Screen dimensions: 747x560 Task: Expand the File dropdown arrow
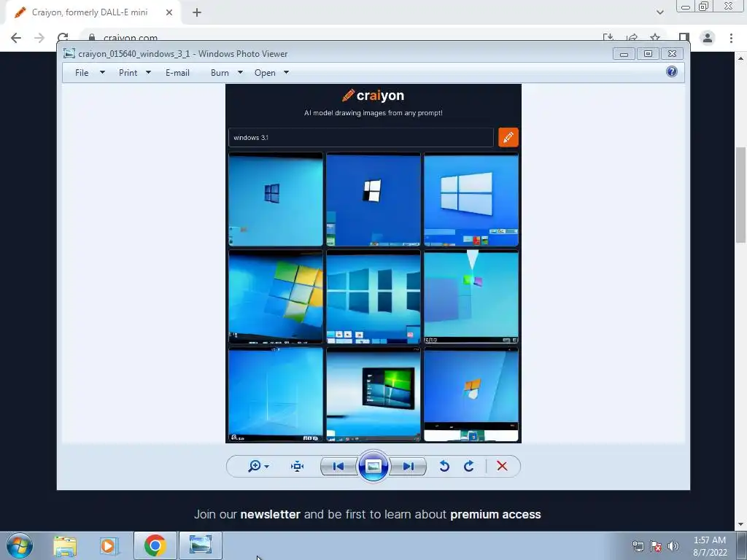102,72
